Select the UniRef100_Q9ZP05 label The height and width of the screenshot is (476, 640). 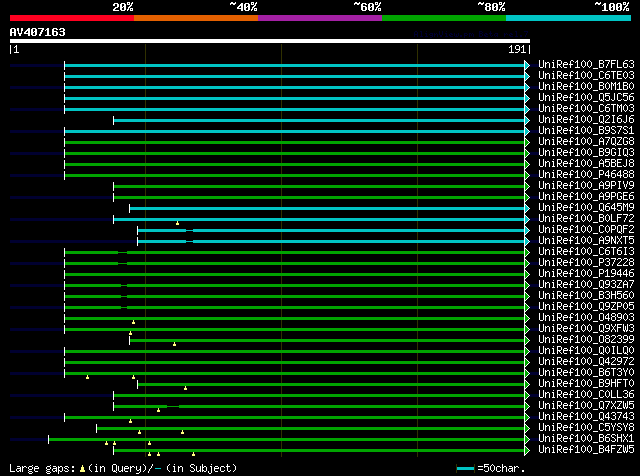[586, 307]
